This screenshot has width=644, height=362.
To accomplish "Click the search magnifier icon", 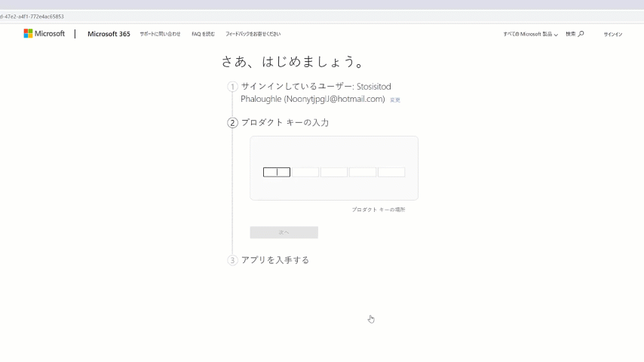I will 581,34.
